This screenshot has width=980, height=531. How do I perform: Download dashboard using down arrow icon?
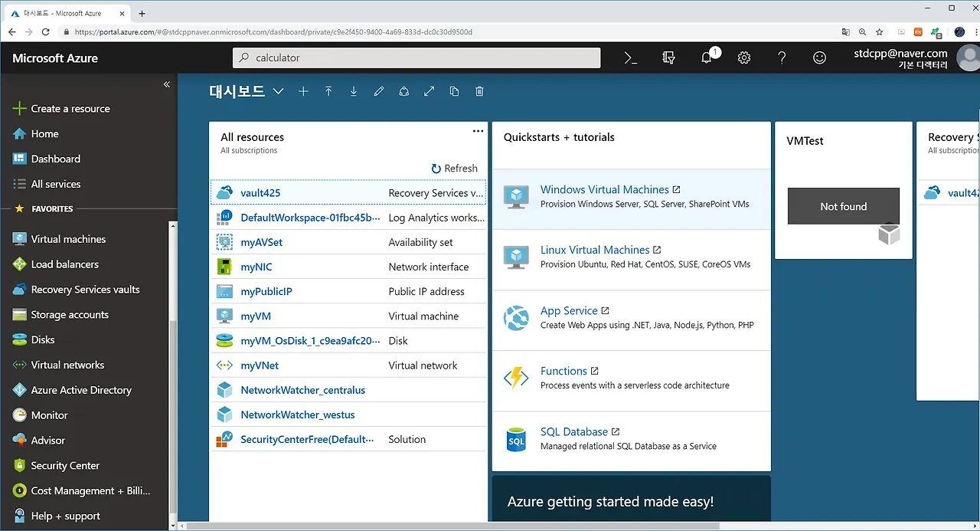coord(354,91)
